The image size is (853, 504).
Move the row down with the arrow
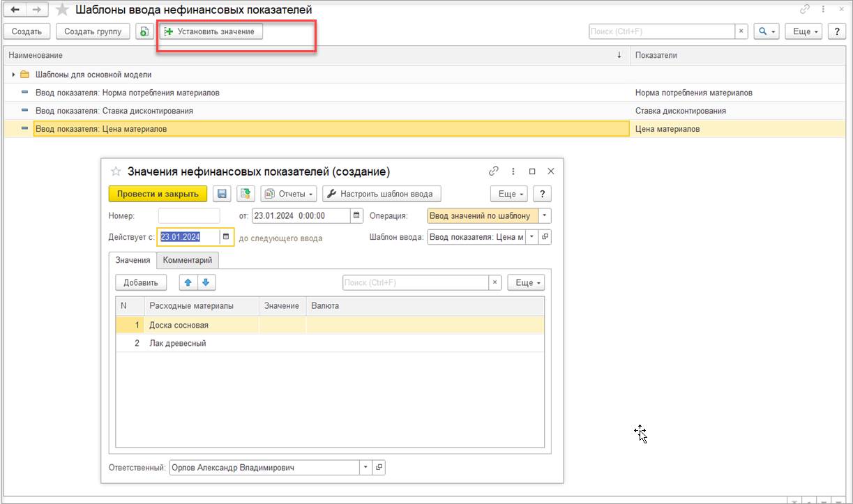207,282
